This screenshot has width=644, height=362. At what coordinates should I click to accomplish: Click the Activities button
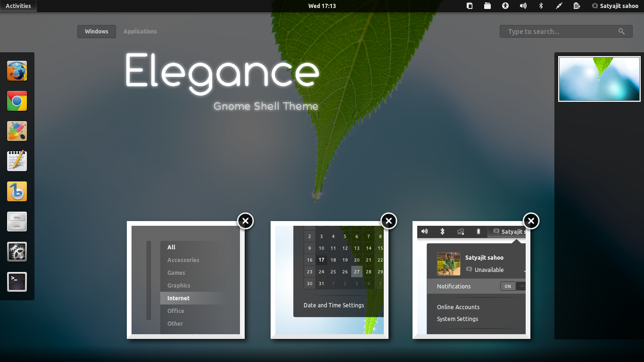pyautogui.click(x=18, y=6)
